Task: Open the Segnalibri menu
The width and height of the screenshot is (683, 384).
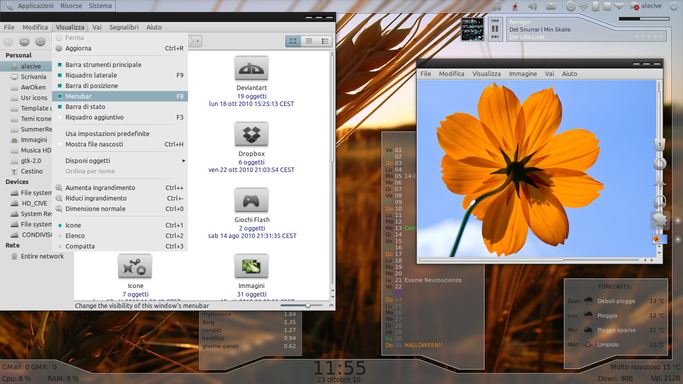Action: 124,27
